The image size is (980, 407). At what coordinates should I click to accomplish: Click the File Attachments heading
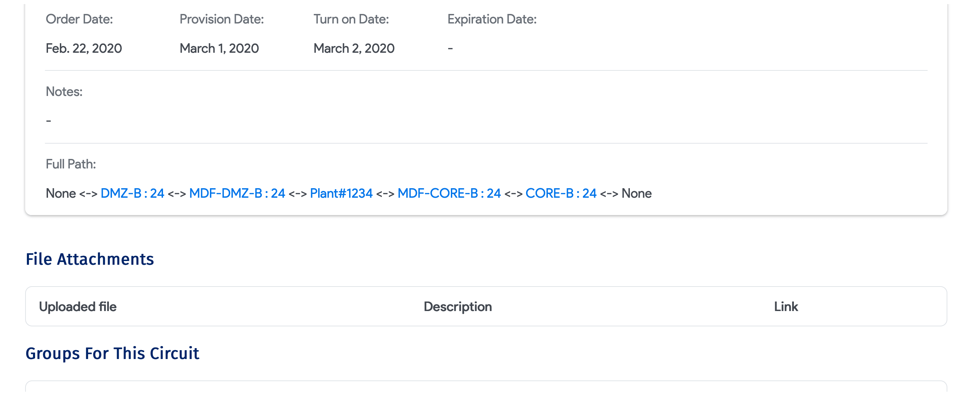click(90, 259)
